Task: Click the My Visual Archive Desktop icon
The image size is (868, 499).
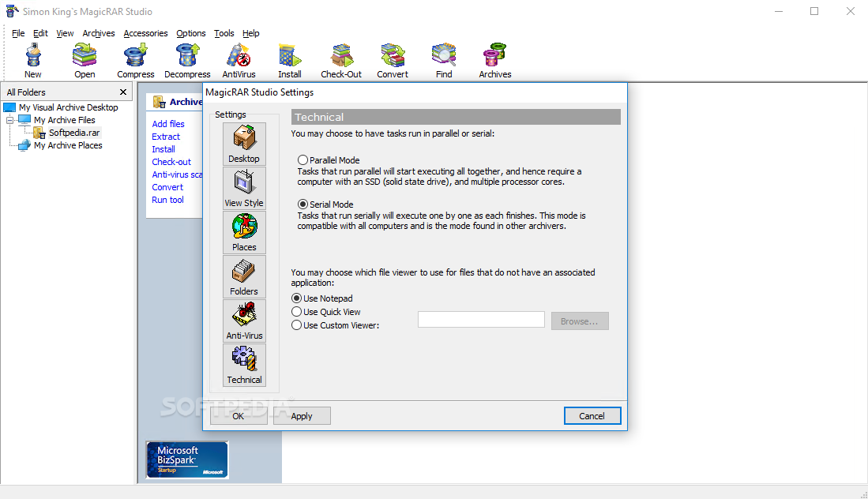Action: 9,107
